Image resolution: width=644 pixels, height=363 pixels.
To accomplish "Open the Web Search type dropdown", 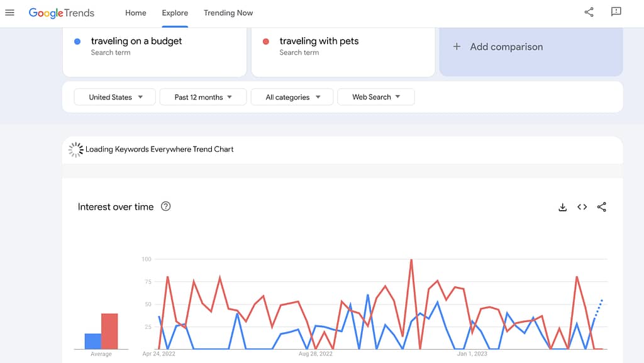I will coord(376,97).
